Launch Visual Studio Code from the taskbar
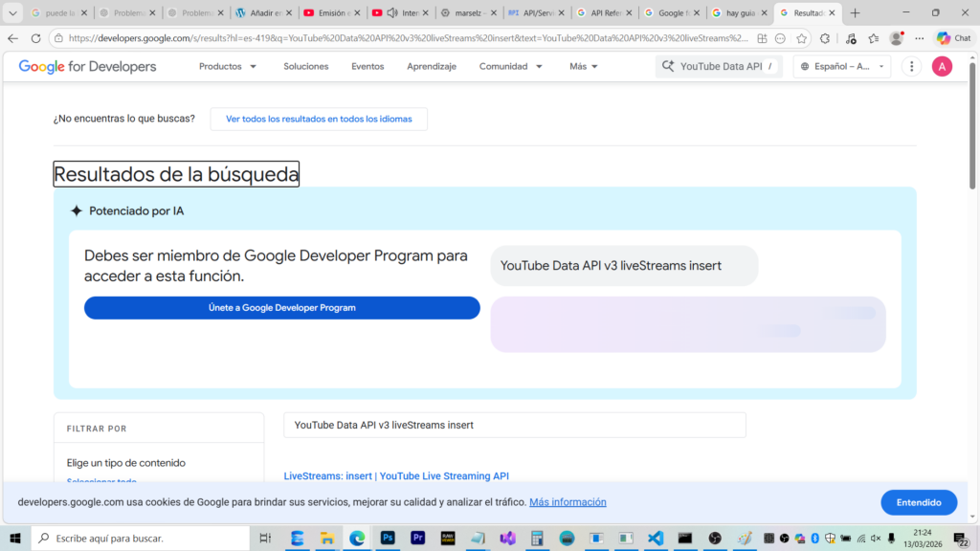Image resolution: width=980 pixels, height=551 pixels. 656,539
